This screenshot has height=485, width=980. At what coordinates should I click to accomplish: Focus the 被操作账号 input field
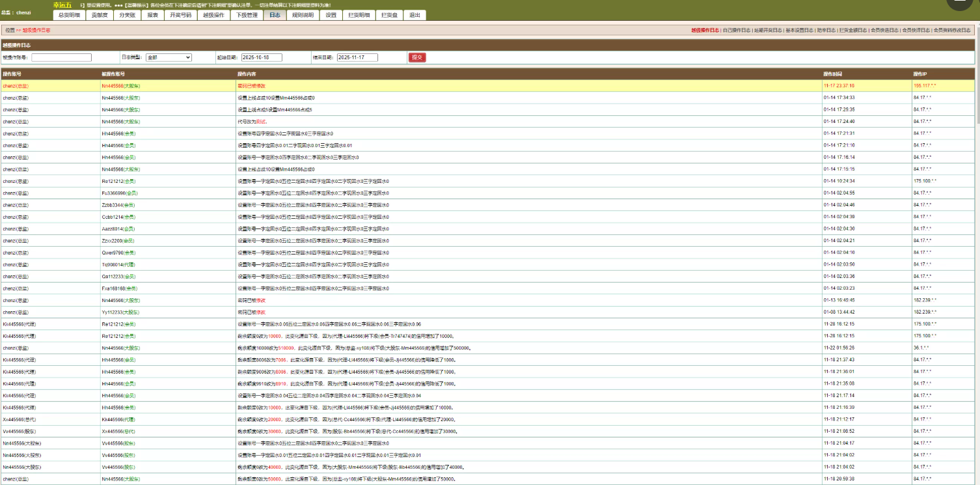pyautogui.click(x=61, y=57)
